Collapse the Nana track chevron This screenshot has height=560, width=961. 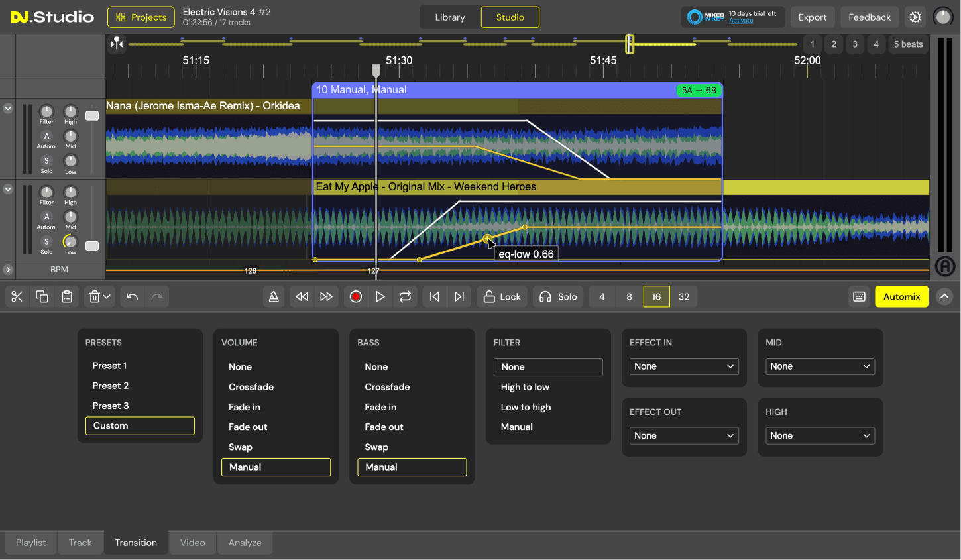(x=8, y=108)
